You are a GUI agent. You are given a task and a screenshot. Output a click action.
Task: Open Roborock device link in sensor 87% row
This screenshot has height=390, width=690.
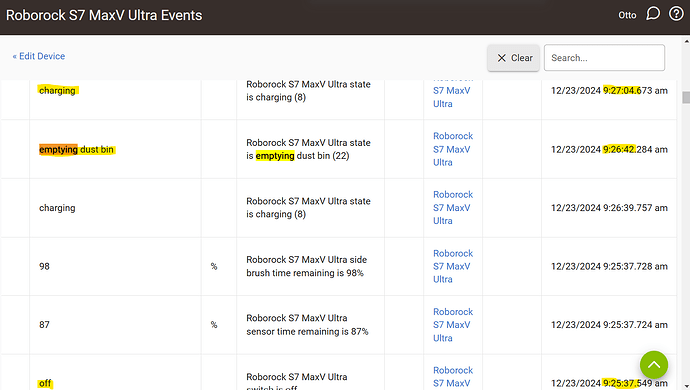[453, 325]
